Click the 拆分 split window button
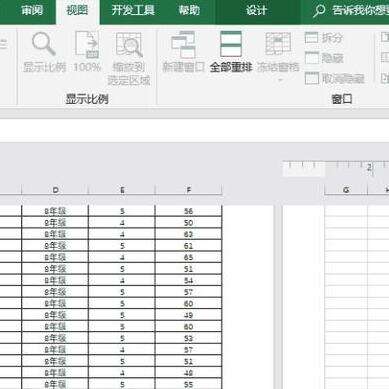 (x=324, y=38)
